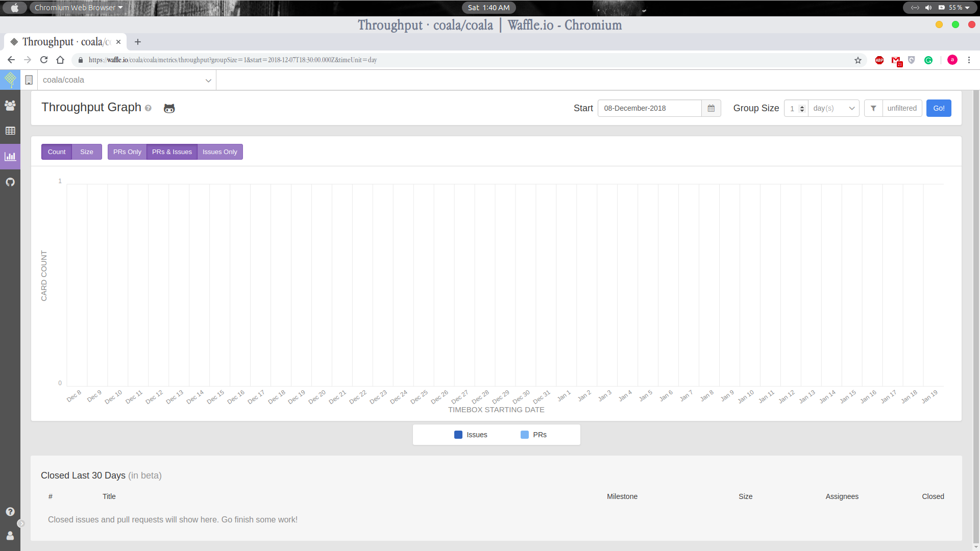Select the team members icon in sidebar

[x=10, y=105]
